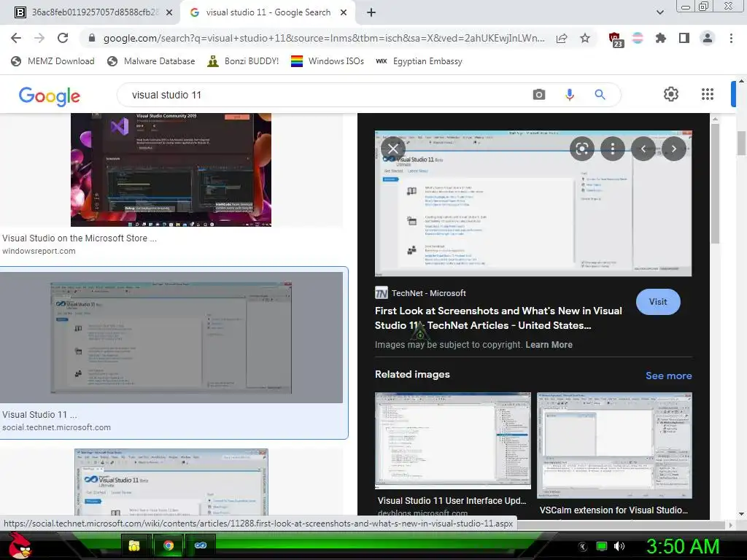Viewport: 747px width, 560px height.
Task: Open MEMZ Download bookmark
Action: pos(53,61)
